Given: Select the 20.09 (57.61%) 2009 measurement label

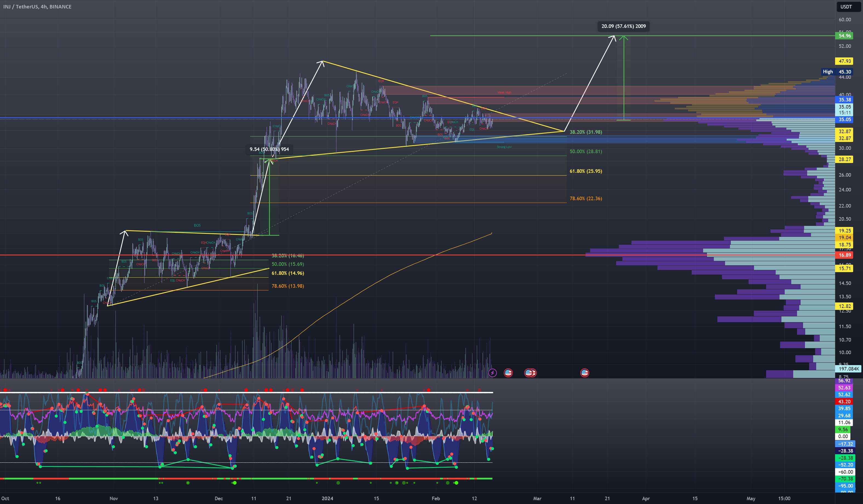Looking at the screenshot, I should click(x=623, y=26).
